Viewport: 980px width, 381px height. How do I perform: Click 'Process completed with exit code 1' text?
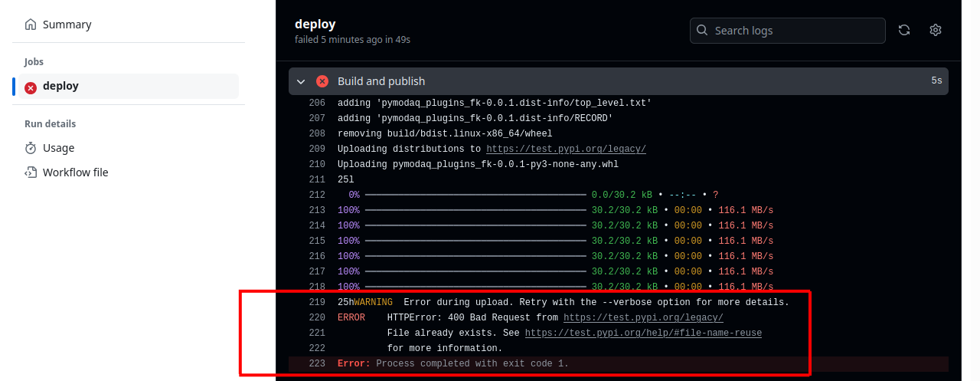point(472,363)
